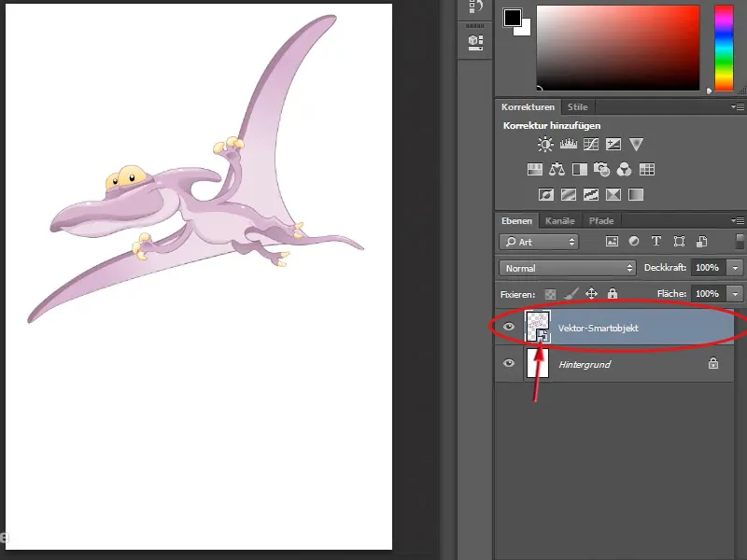Add a Selective Color adjustment layer

click(613, 195)
